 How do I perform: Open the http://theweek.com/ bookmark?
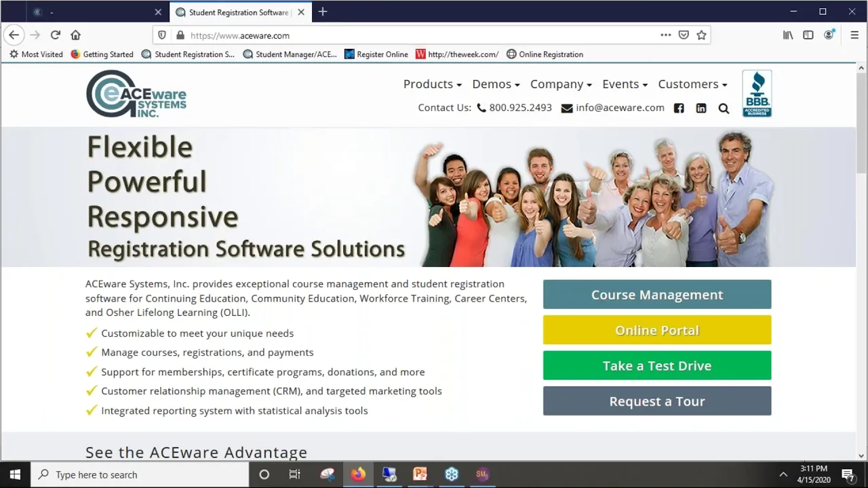point(457,54)
